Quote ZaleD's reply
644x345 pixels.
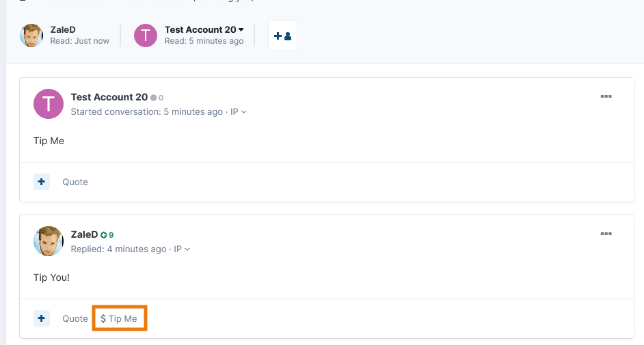75,319
